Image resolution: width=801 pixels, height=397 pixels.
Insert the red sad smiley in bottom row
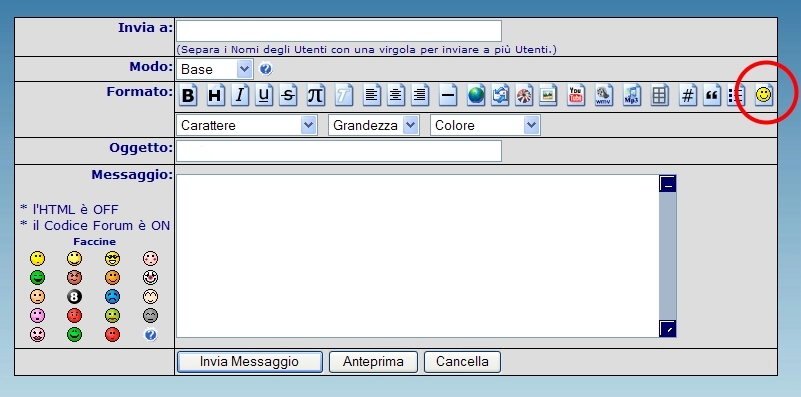click(x=112, y=335)
